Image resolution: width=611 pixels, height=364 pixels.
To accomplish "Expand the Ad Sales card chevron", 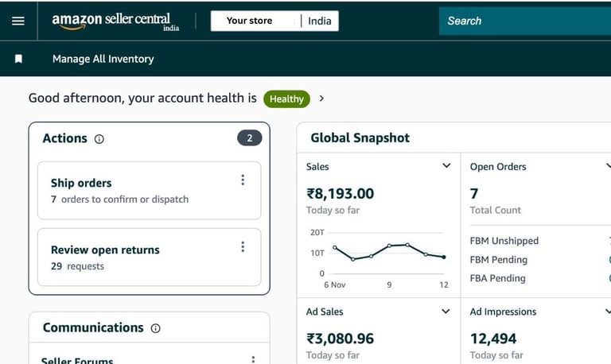I will click(446, 312).
